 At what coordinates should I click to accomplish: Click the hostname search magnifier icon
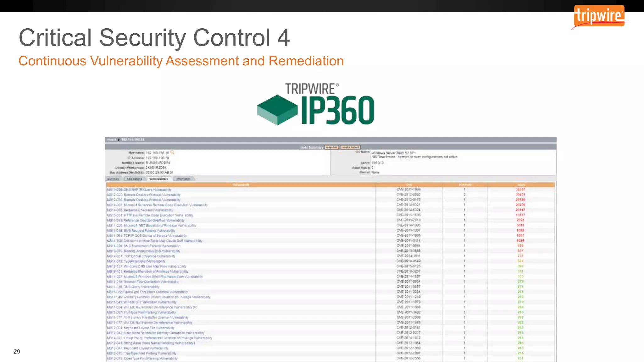point(172,152)
